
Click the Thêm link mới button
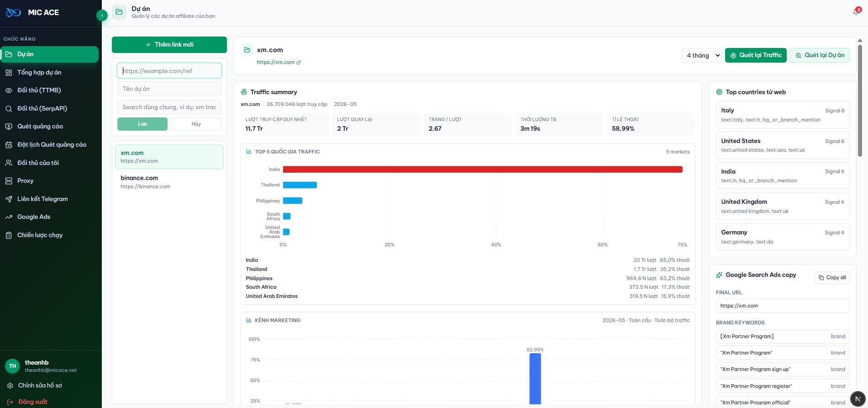169,45
